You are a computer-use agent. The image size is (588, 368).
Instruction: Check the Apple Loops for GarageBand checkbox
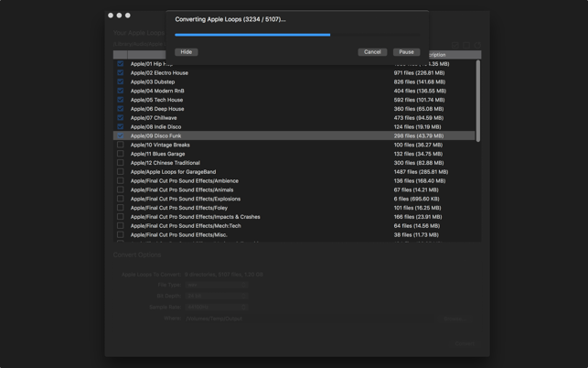121,171
